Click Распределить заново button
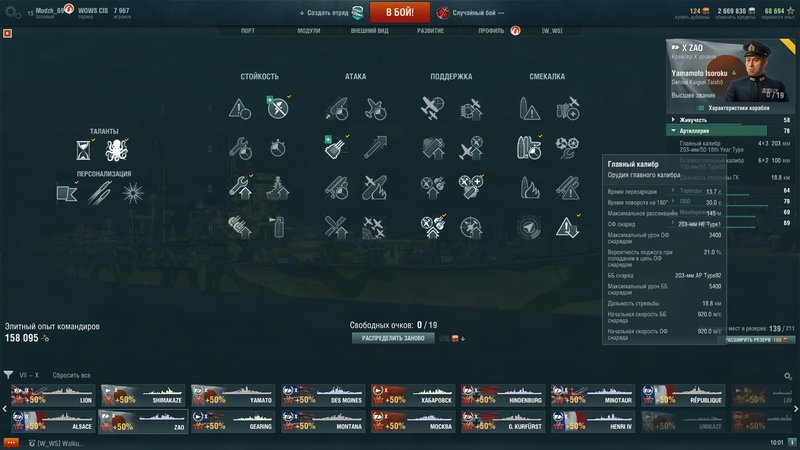Screen dimensions: 800x450 (393, 338)
